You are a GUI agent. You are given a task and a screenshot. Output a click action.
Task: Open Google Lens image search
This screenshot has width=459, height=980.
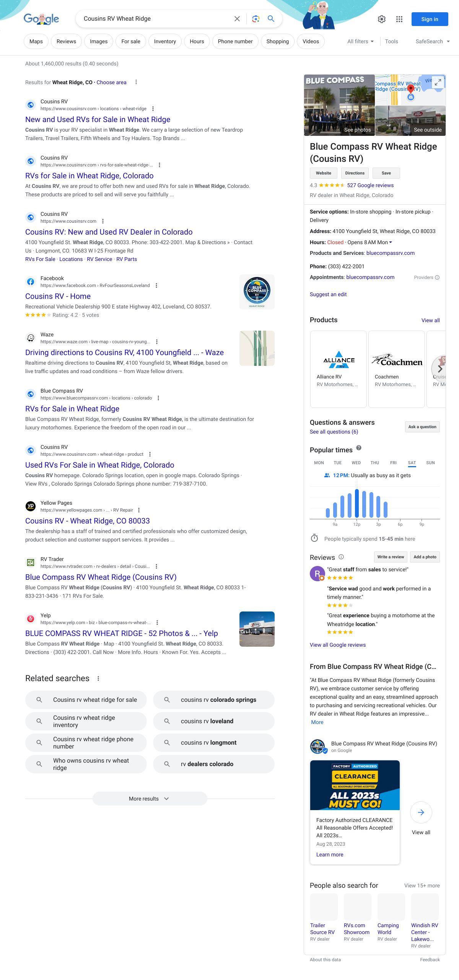pyautogui.click(x=256, y=19)
